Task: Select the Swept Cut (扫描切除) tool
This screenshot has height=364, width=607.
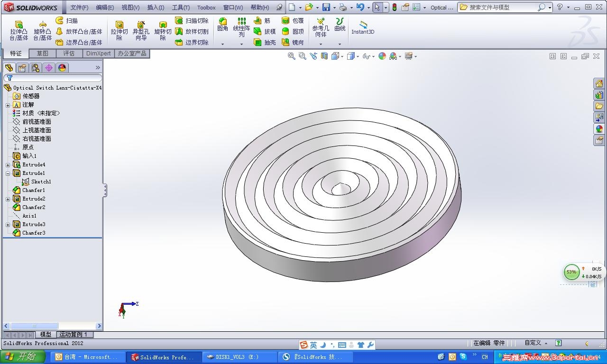Action: 192,20
